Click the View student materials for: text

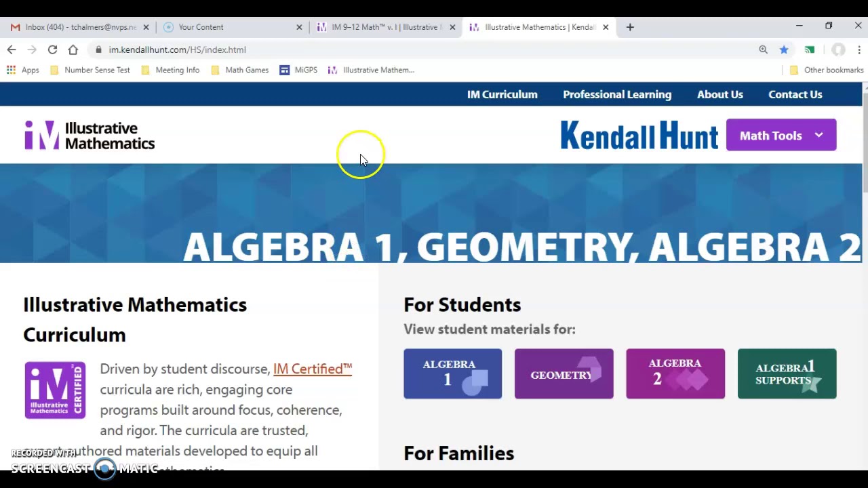490,329
